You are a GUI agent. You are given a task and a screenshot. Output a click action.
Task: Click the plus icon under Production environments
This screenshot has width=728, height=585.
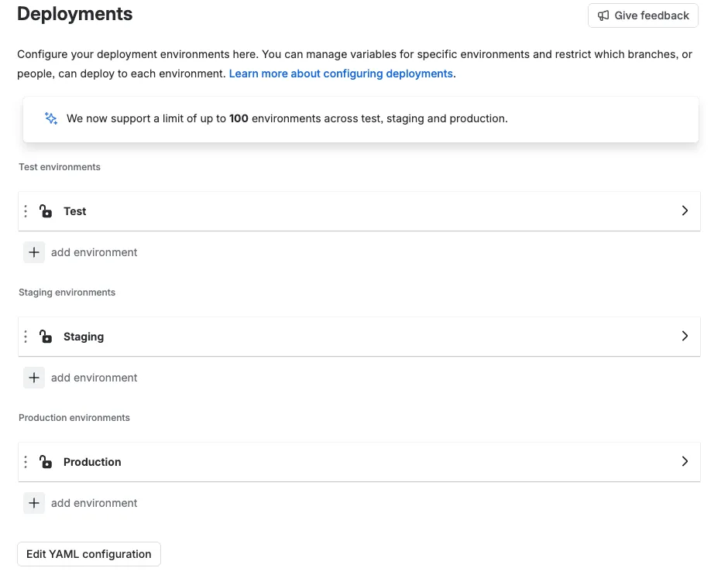34,503
